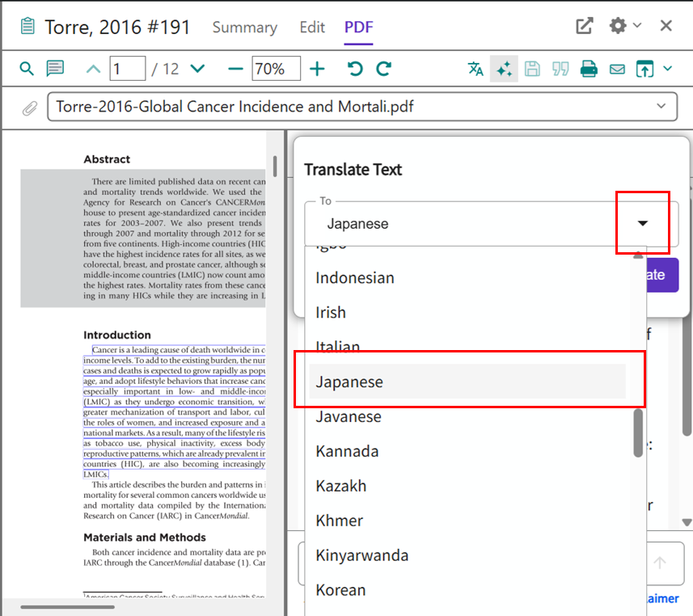Click the search magnifier icon in PDF toolbar
Image resolution: width=693 pixels, height=616 pixels.
[x=27, y=69]
